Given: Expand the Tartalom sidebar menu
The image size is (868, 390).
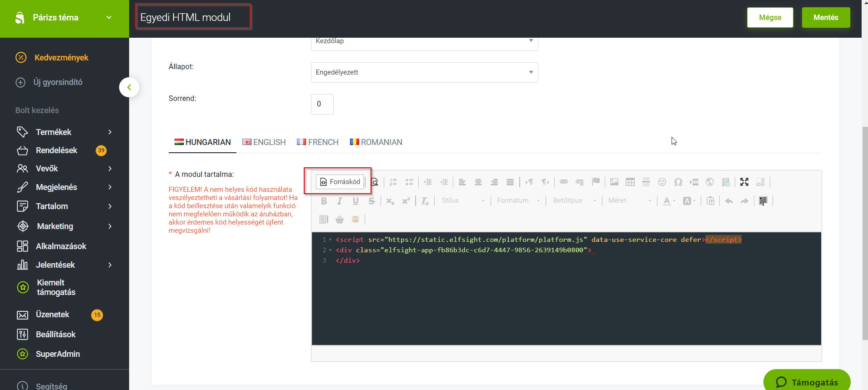Looking at the screenshot, I should tap(110, 206).
